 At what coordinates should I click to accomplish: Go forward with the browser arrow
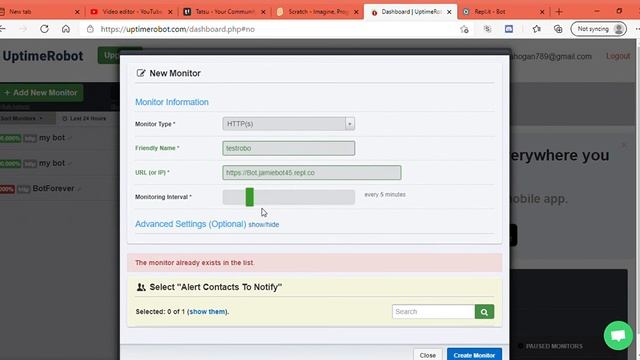click(23, 29)
